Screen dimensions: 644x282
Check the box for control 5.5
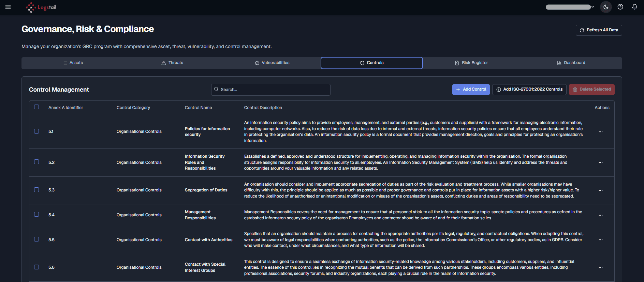[x=36, y=239]
